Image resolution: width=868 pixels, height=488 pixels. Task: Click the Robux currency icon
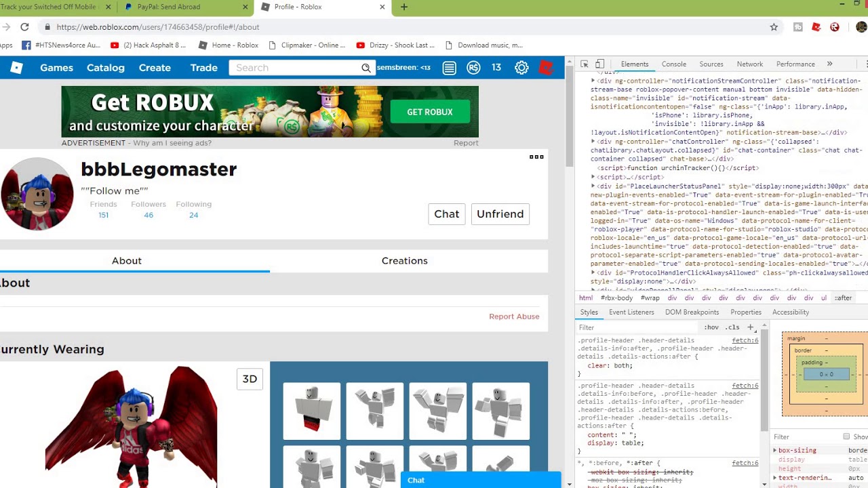[473, 68]
